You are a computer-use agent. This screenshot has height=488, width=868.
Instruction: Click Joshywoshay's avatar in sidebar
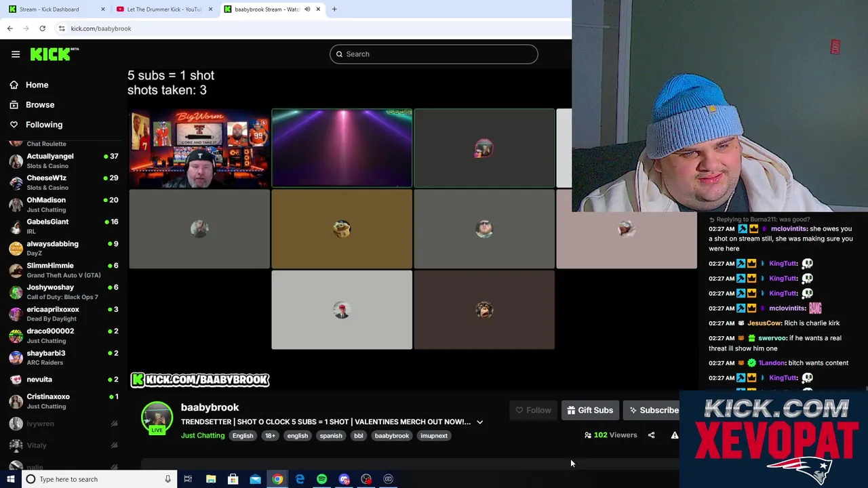point(16,292)
